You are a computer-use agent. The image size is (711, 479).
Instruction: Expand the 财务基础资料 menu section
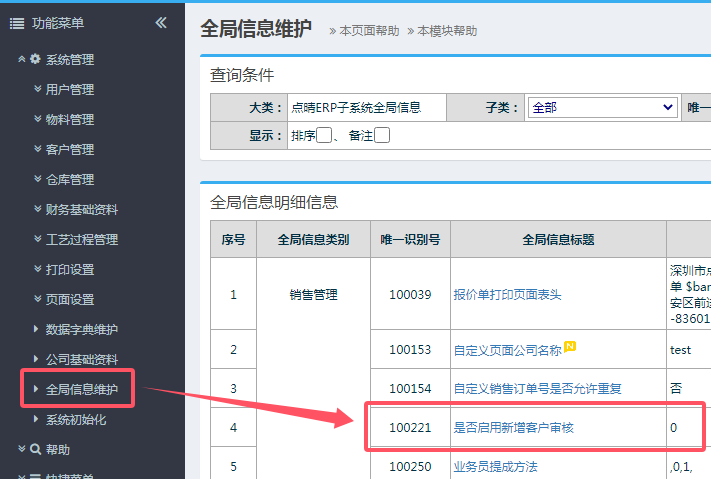81,210
